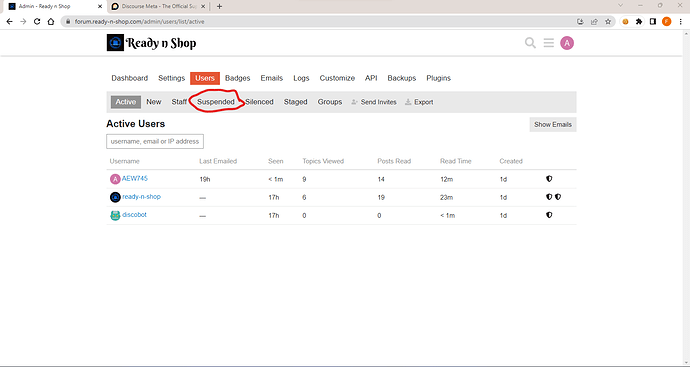Open the Customize admin tab
Screen dimensions: 690x367
tap(337, 78)
